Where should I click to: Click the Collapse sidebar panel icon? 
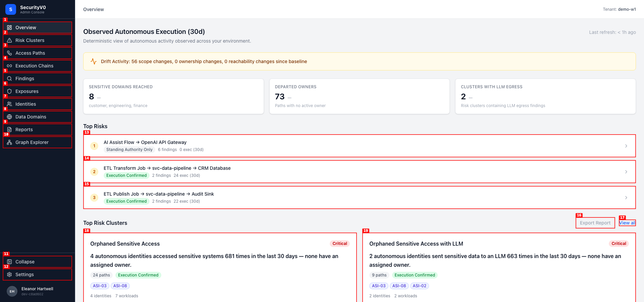[9, 262]
